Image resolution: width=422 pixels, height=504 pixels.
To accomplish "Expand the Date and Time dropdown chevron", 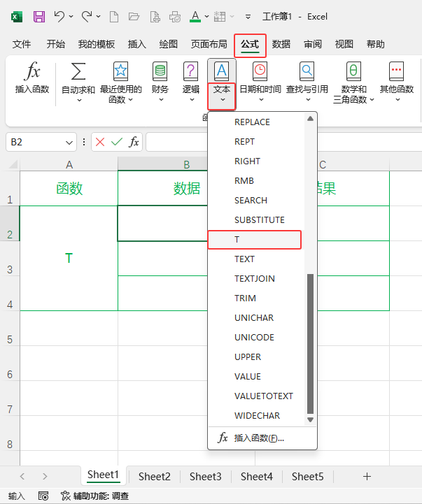I will [261, 100].
